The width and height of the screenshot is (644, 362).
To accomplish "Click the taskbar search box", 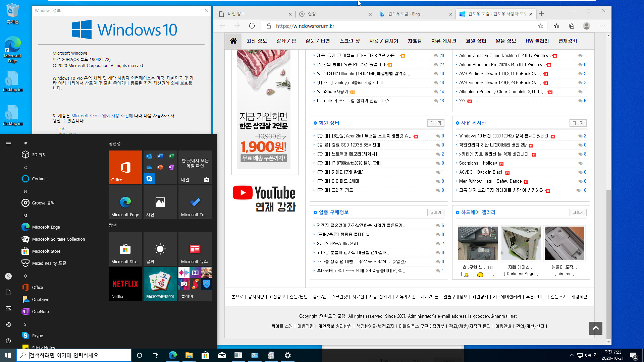I will point(74,355).
